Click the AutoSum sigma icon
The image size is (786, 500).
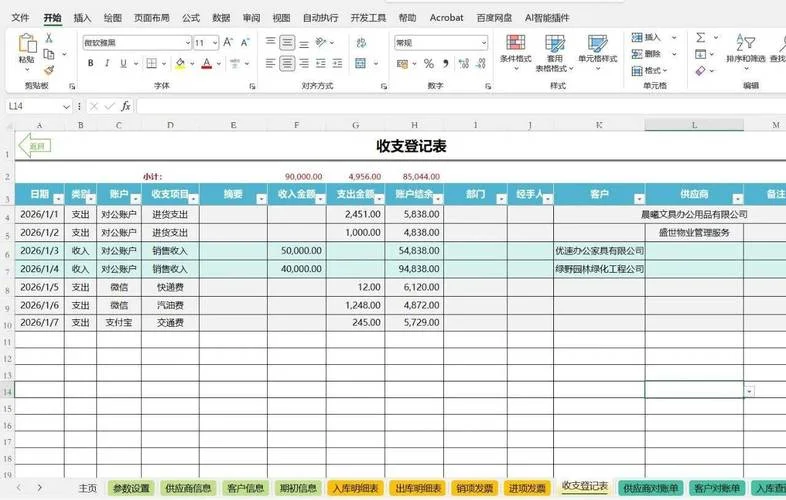[x=701, y=38]
